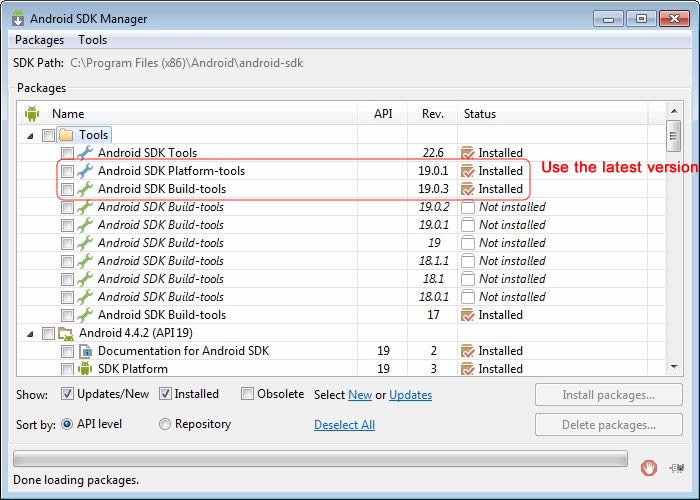Image resolution: width=700 pixels, height=500 pixels.
Task: Check the Build-tools 17 checkbox
Action: pos(67,315)
